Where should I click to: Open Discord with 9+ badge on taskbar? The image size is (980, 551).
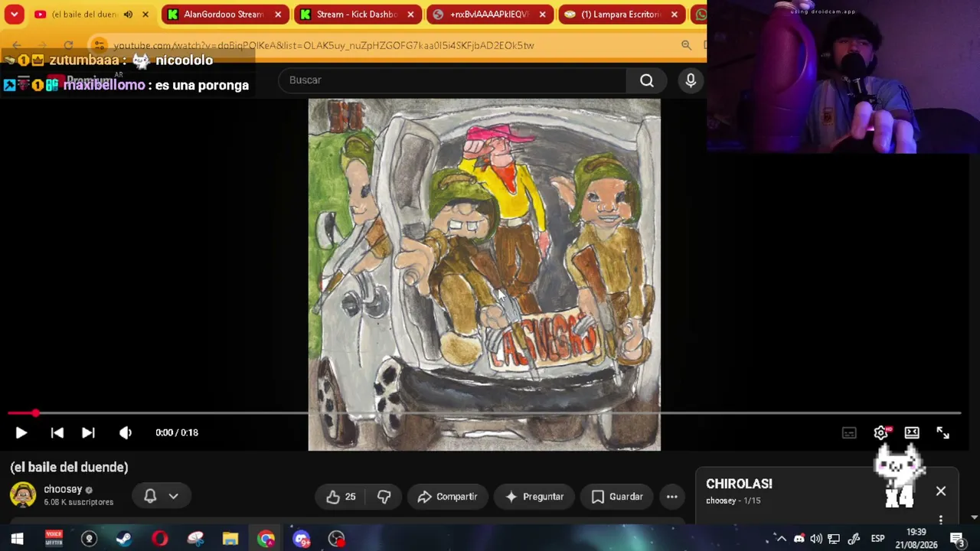302,539
